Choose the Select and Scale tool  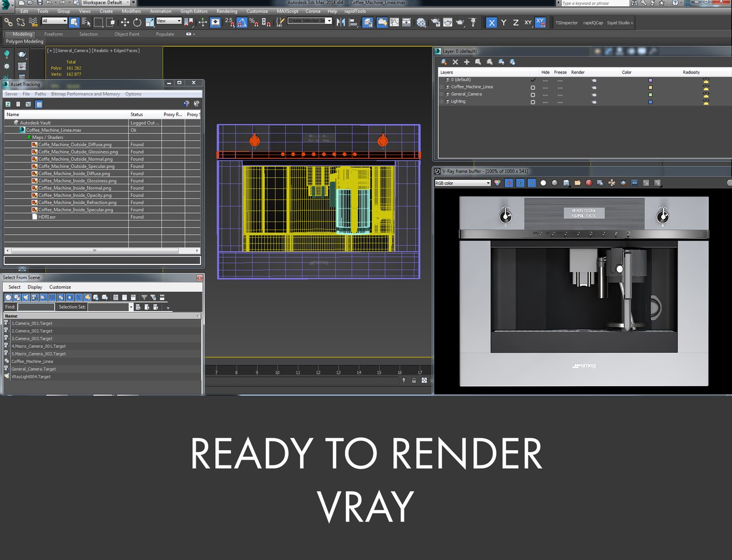tap(149, 22)
